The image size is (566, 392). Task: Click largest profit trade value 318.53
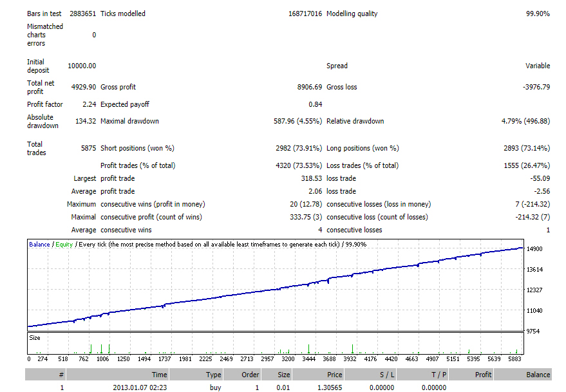click(x=312, y=179)
